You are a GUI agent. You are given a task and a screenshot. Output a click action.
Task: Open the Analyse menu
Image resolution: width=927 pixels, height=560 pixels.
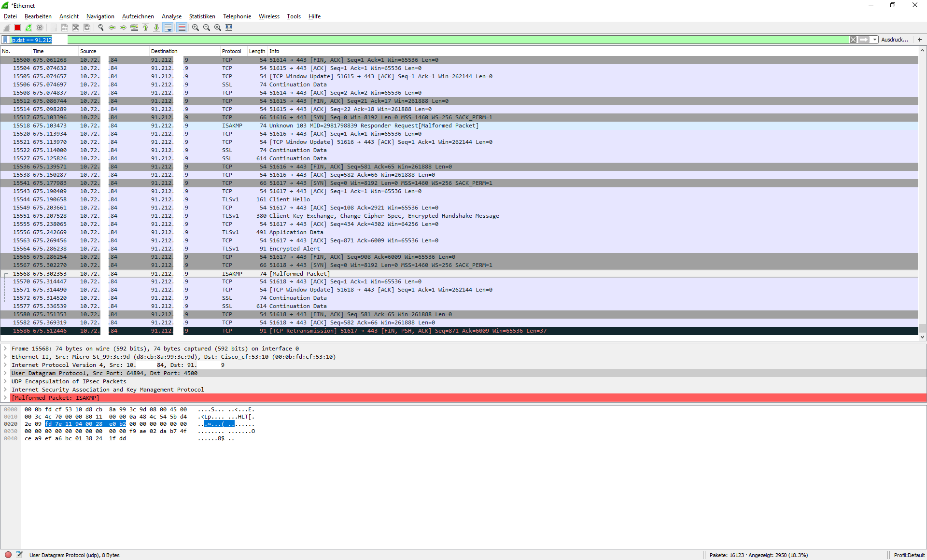tap(171, 16)
